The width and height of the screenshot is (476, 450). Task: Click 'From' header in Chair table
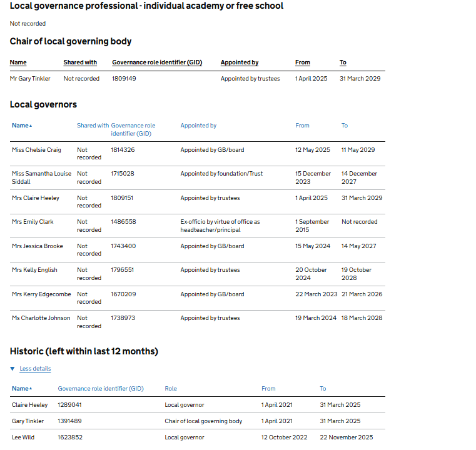click(x=302, y=62)
